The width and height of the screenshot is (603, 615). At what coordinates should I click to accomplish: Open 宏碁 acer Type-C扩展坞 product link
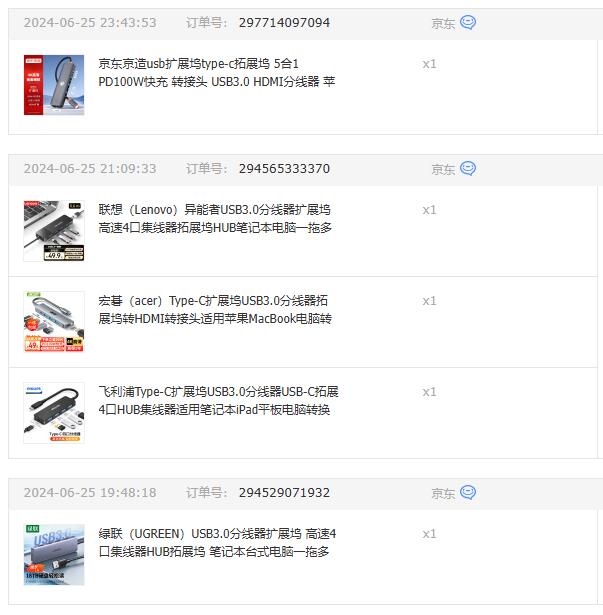click(x=215, y=309)
